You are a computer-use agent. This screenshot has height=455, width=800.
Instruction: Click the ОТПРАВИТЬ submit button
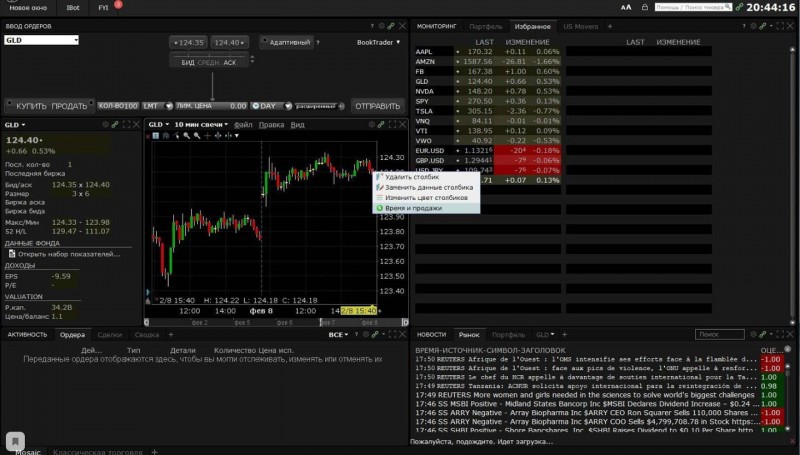[x=378, y=106]
